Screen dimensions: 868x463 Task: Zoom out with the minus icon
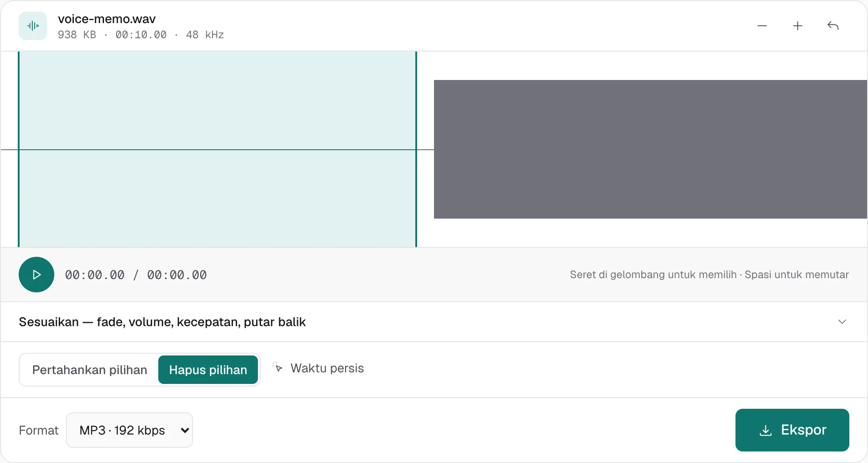click(x=762, y=26)
